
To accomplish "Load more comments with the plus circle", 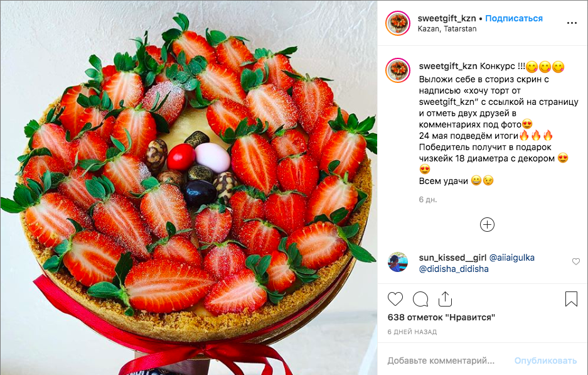I will 487,224.
